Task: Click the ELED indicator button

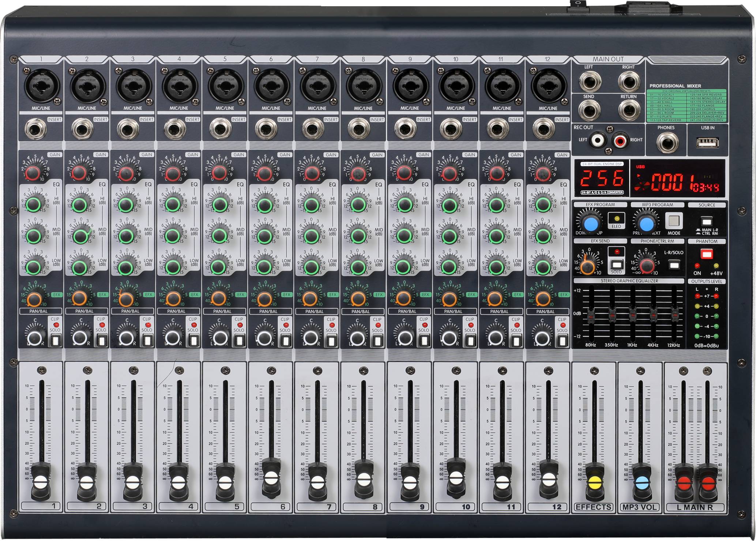Action: click(617, 218)
